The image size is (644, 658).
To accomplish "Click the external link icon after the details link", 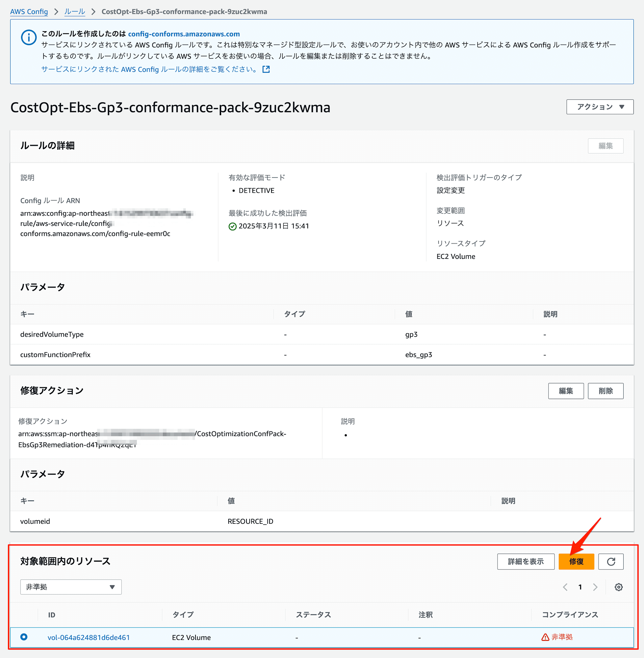I will tap(266, 69).
